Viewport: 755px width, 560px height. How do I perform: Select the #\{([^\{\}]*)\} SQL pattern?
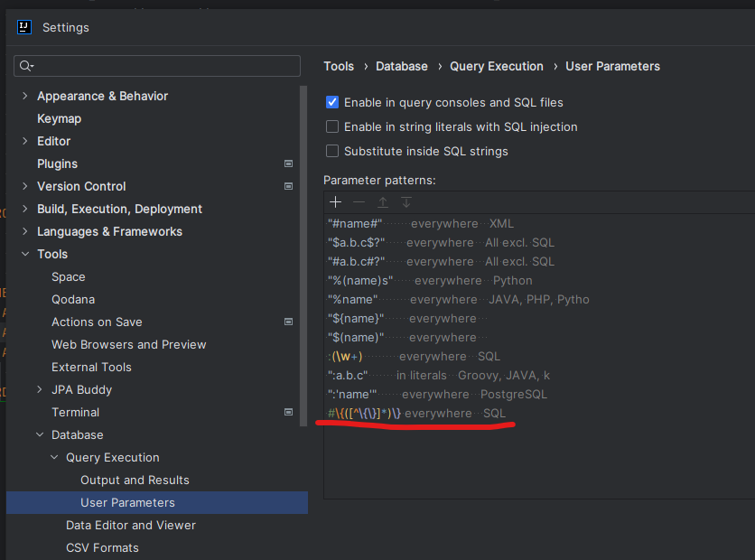point(539,414)
